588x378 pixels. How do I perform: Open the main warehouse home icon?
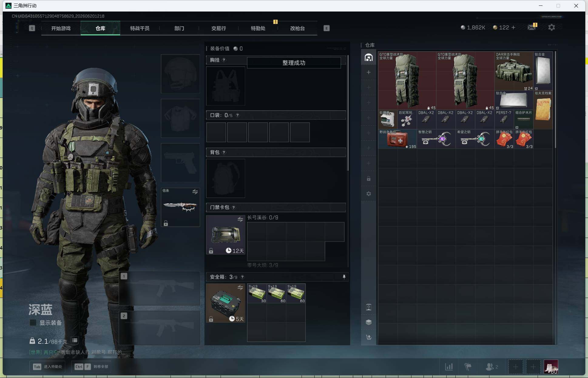pos(369,57)
